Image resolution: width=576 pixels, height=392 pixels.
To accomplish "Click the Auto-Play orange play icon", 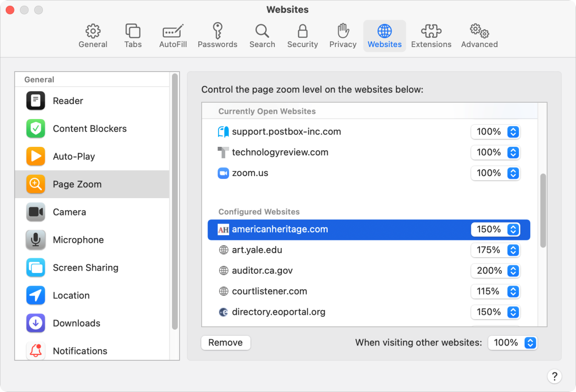I will tap(36, 156).
